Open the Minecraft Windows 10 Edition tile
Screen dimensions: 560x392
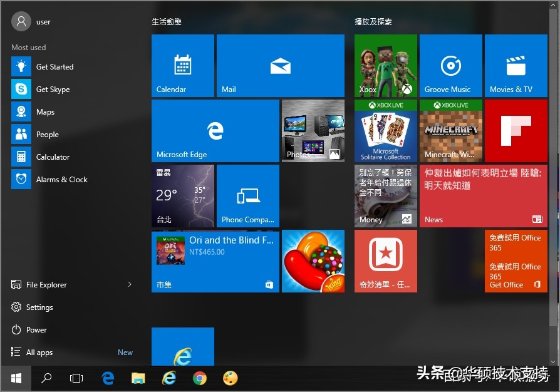(x=450, y=130)
